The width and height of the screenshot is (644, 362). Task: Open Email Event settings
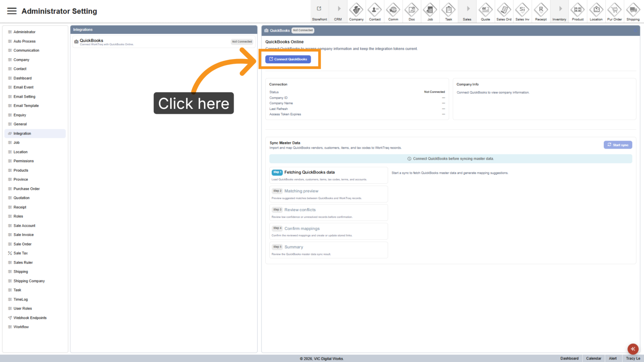35,87
